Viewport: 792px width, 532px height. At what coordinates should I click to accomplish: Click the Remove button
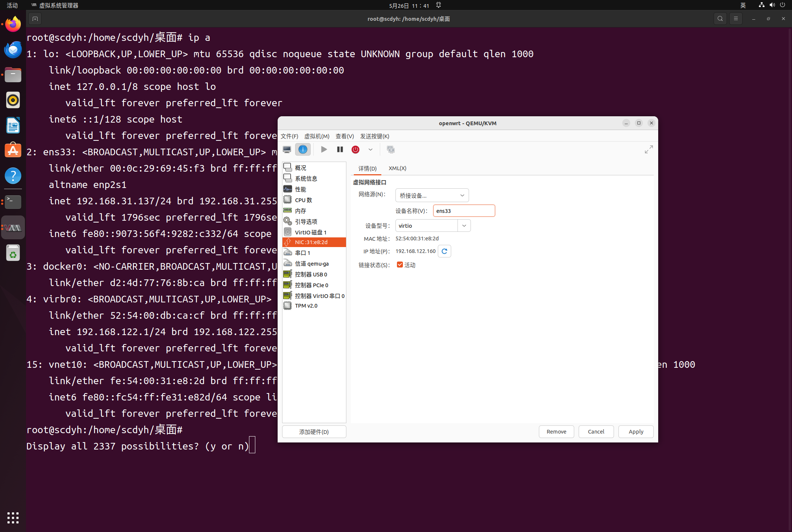click(x=556, y=432)
